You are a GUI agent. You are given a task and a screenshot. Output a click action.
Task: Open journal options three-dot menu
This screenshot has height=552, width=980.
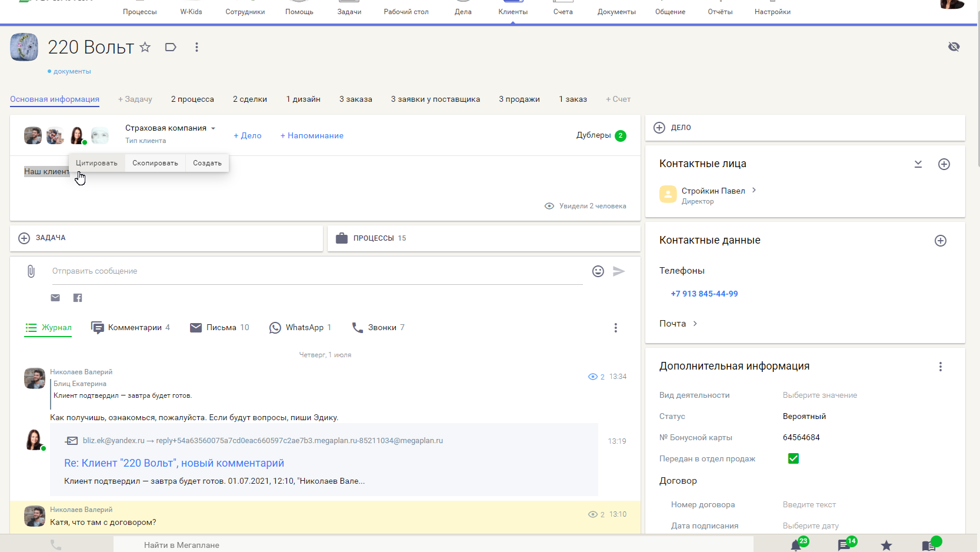click(x=616, y=328)
